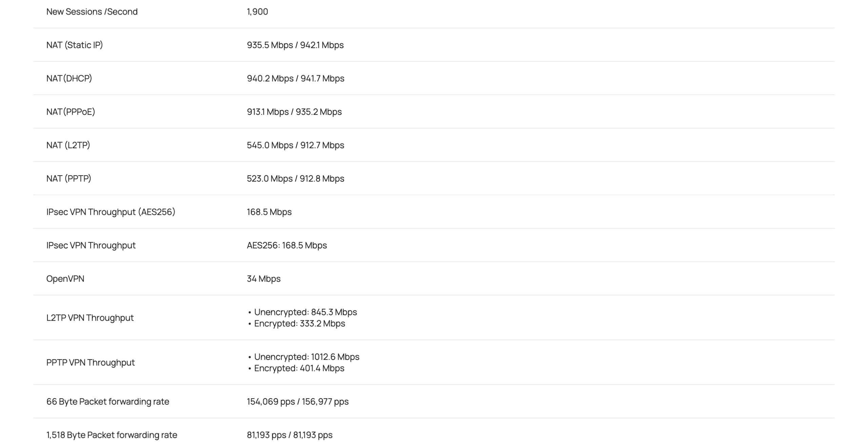
Task: Select the 935.5 Mbps / 942.1 Mbps value
Action: (295, 45)
